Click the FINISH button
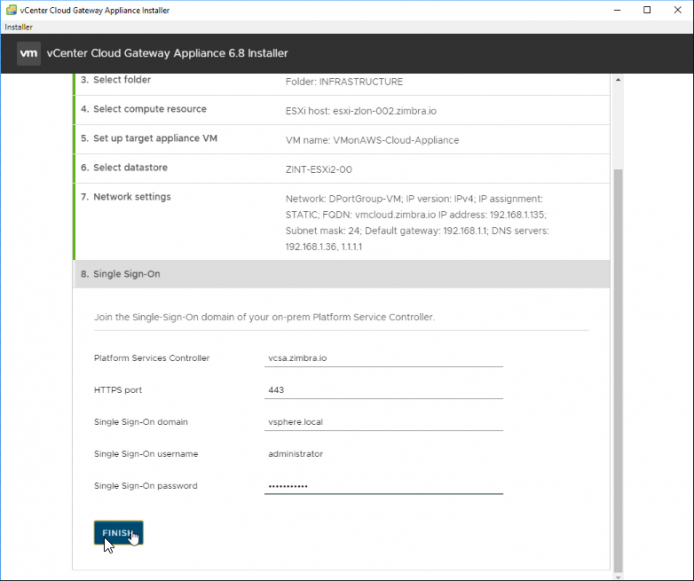Image resolution: width=694 pixels, height=581 pixels. click(119, 533)
